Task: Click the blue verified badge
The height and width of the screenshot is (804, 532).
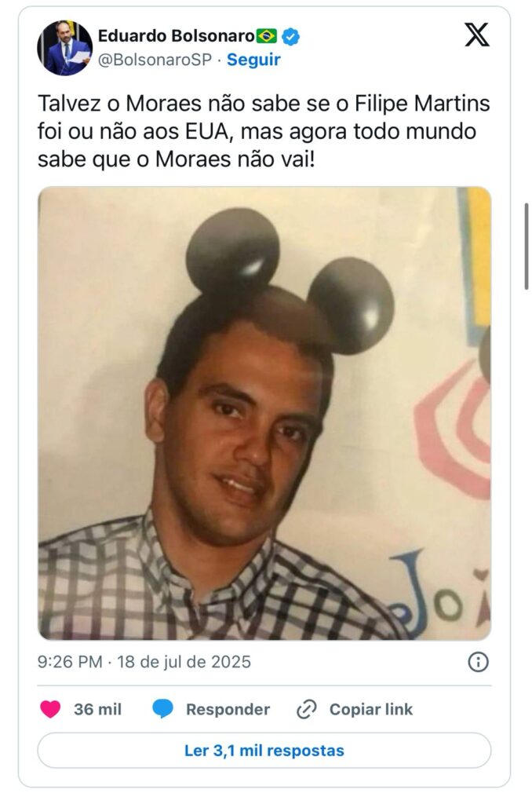Action: (290, 36)
